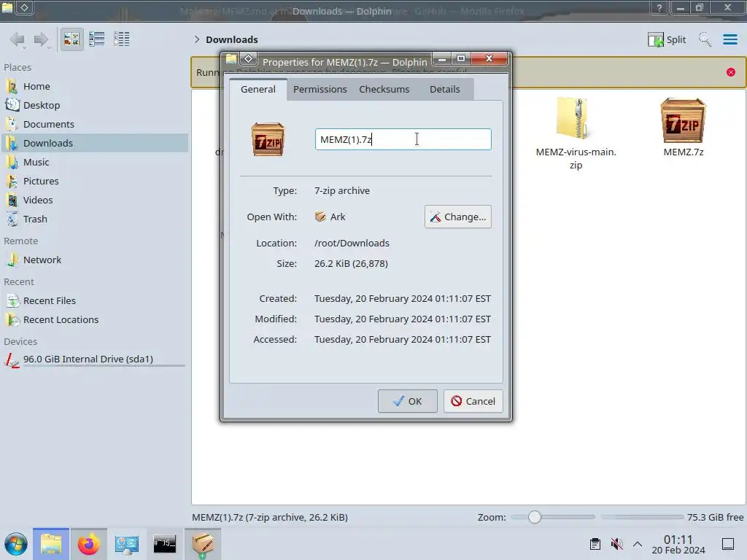Select the MEMZ-virus-main.zip file

[x=576, y=133]
